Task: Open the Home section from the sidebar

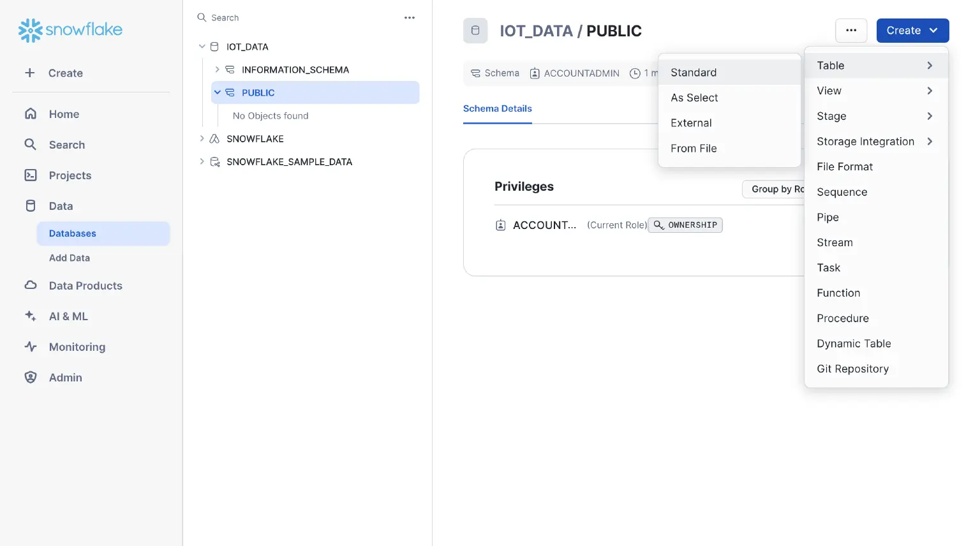Action: pyautogui.click(x=63, y=114)
